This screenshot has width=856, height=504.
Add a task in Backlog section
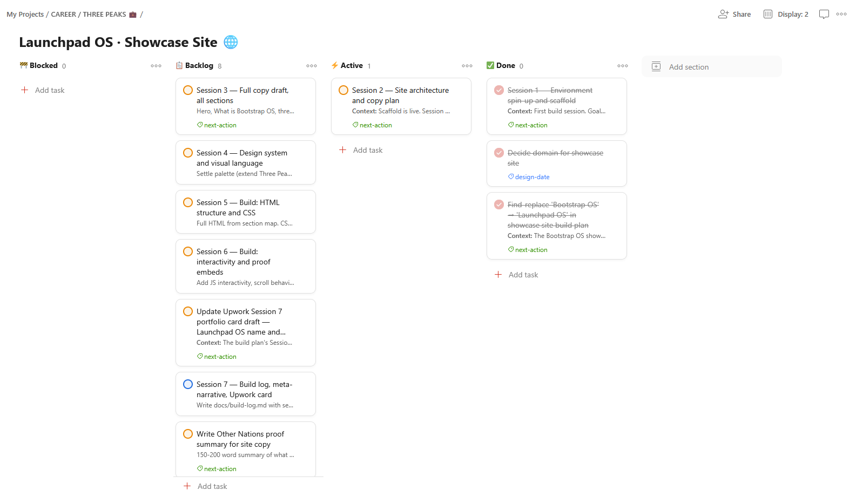(205, 486)
